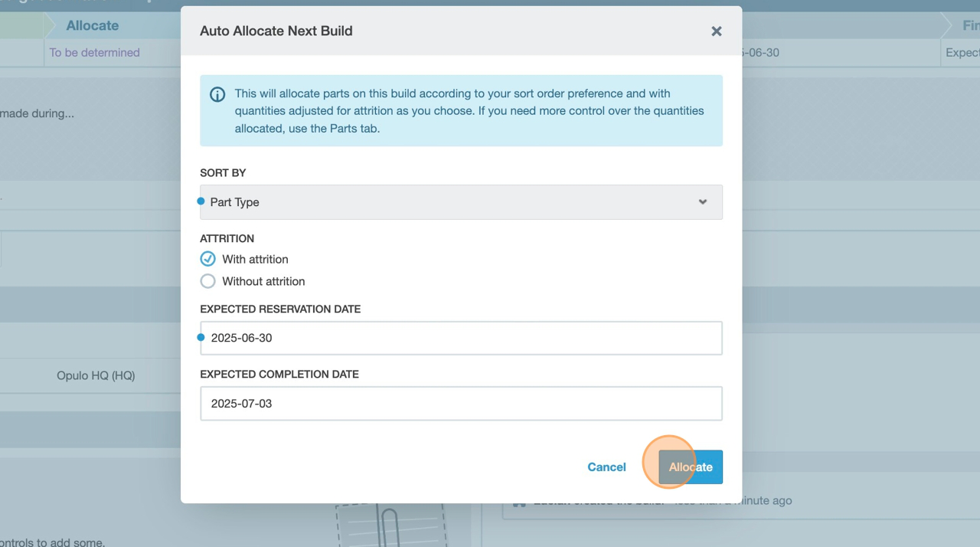Select the With attrition radio button

tap(207, 259)
